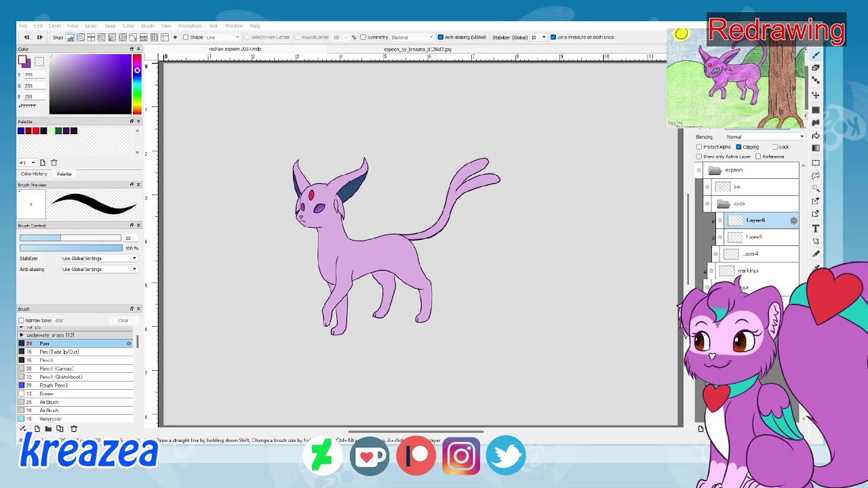Enable Protect Alpha for the layer
This screenshot has height=488, width=868.
[699, 147]
